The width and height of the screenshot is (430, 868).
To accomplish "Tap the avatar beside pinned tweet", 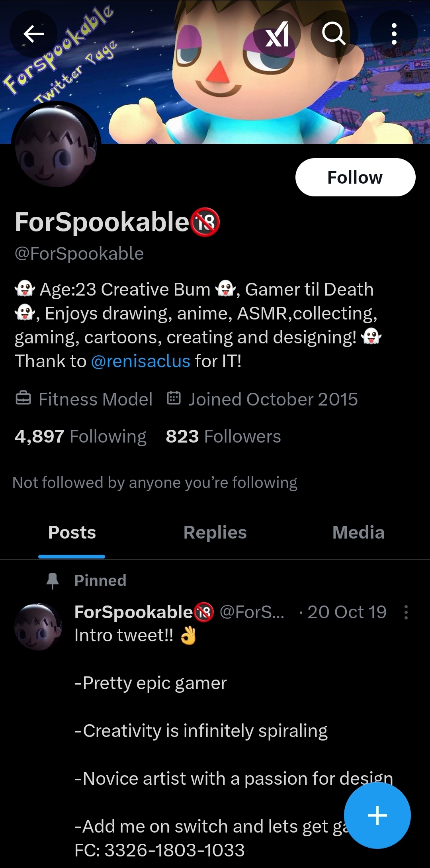I will (x=38, y=627).
